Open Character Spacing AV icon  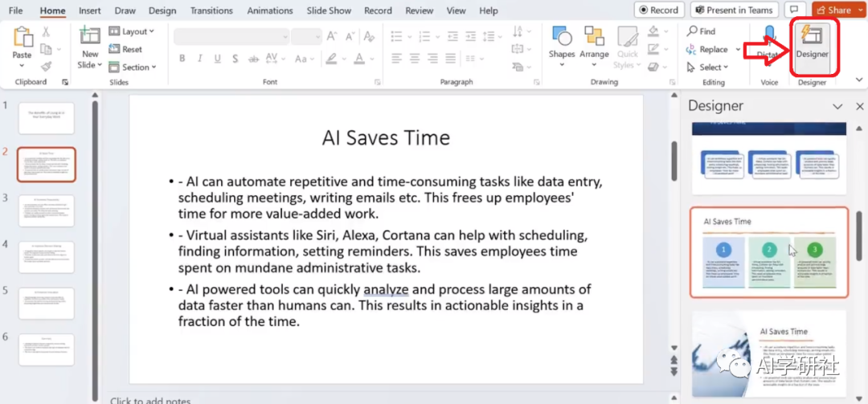272,58
